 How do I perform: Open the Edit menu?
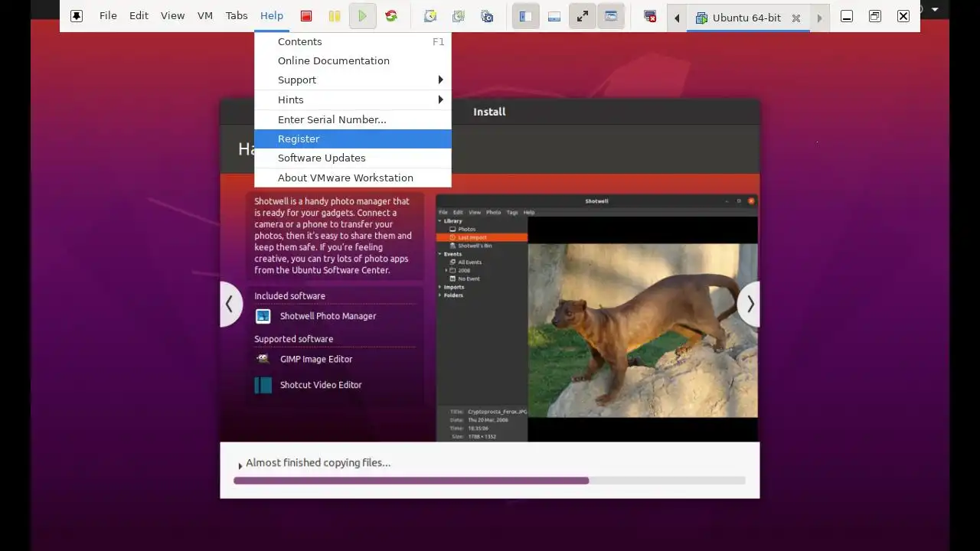(139, 16)
